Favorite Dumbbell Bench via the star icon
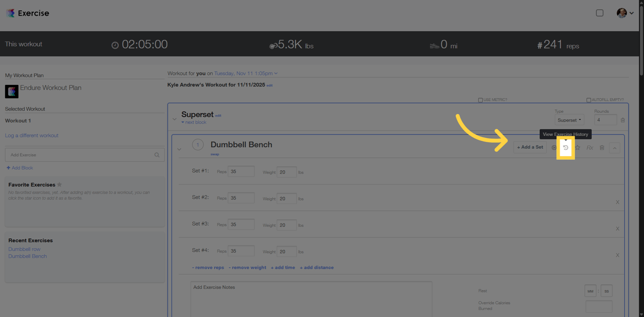Image resolution: width=644 pixels, height=317 pixels. pos(578,148)
